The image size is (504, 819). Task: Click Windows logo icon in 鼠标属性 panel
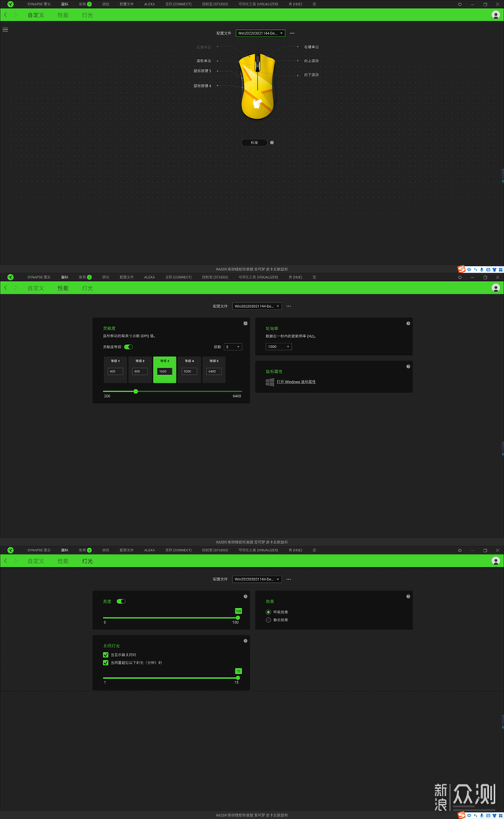(270, 382)
